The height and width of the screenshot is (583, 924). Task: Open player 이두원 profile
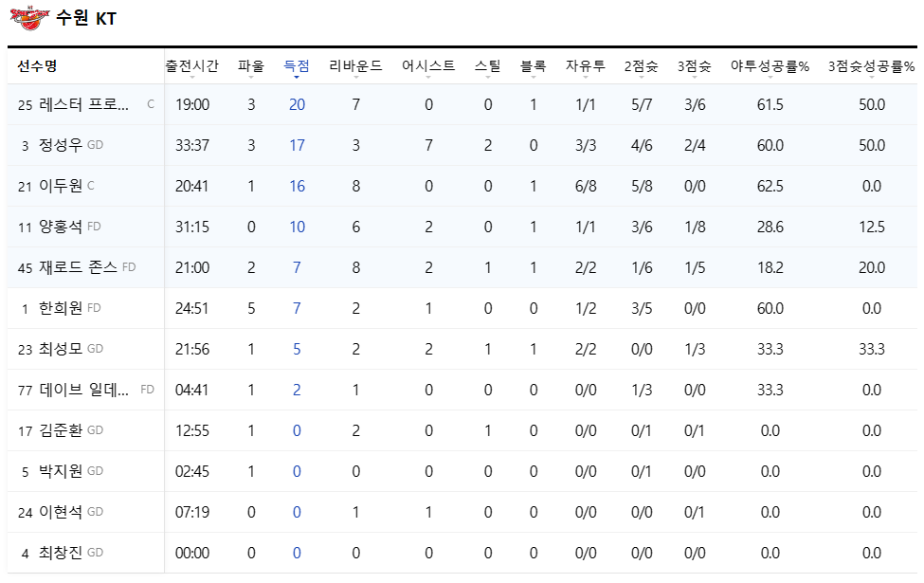tap(61, 186)
